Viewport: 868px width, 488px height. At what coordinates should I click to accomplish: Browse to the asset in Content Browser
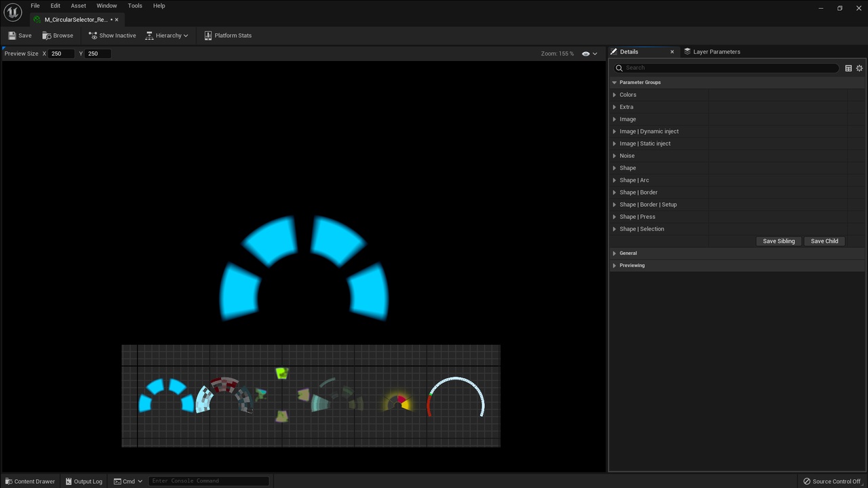pyautogui.click(x=58, y=35)
